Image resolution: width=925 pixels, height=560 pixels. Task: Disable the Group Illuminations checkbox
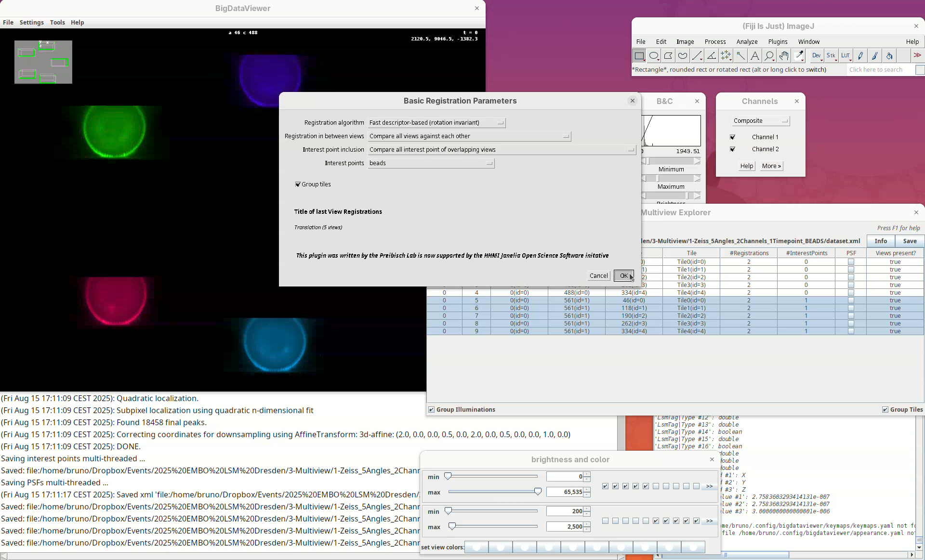tap(432, 410)
